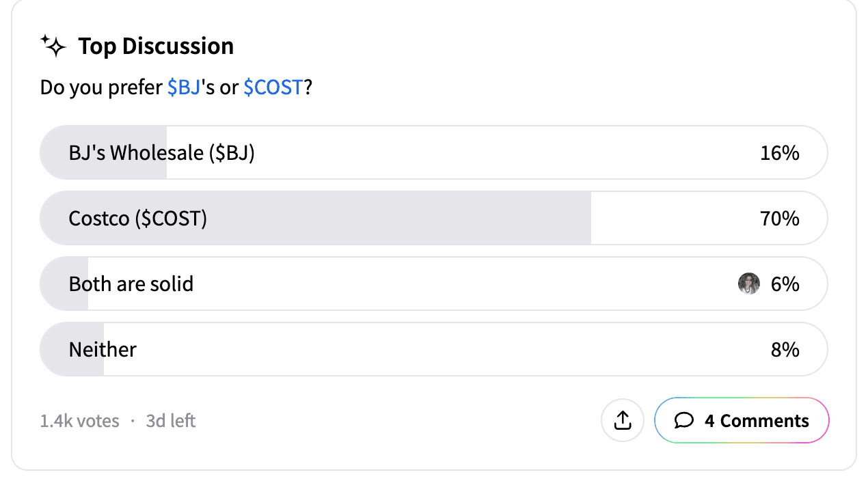The height and width of the screenshot is (481, 868).
Task: Open the $COST ticker link
Action: click(x=273, y=87)
